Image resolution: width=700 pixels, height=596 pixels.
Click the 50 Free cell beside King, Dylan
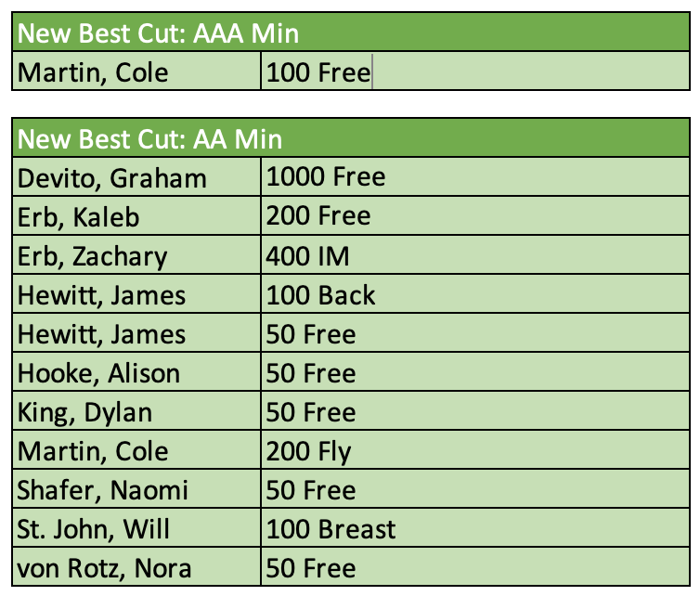click(311, 412)
